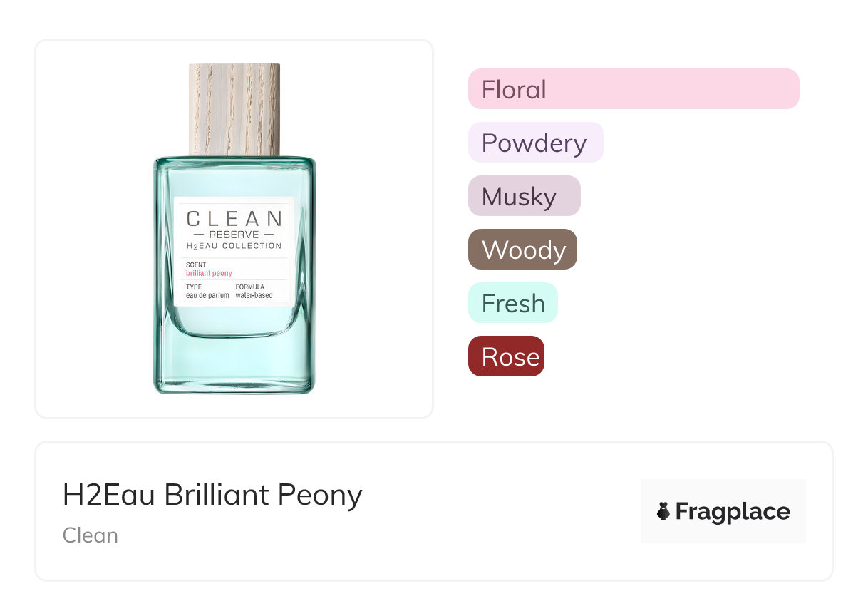This screenshot has height=616, width=868.
Task: Click the CLEAN brand name on label
Action: pos(234,219)
